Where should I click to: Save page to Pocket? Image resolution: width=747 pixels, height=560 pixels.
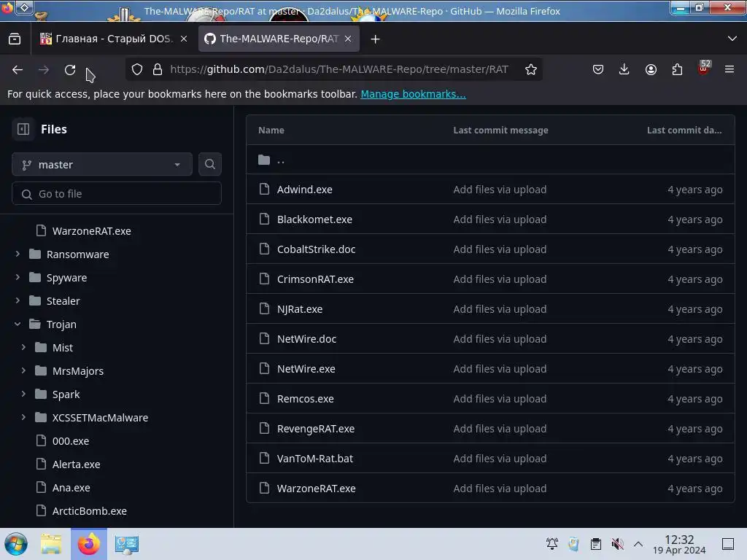598,69
